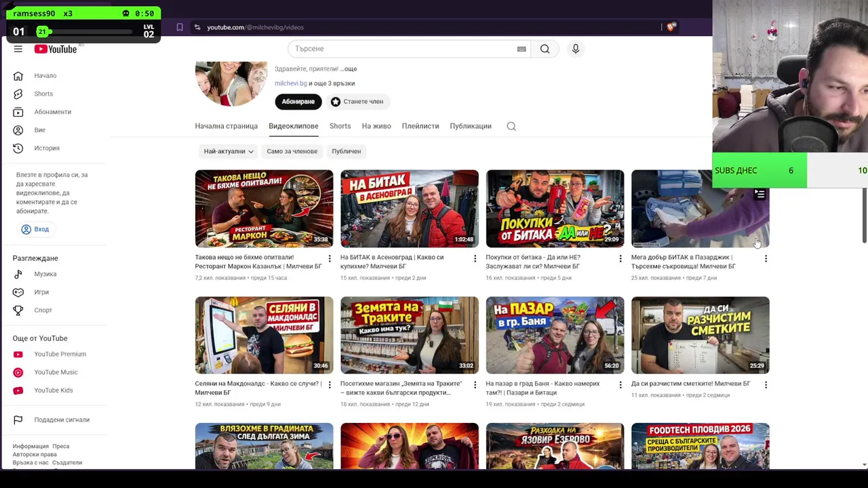Play Foodtech Пловдив 2026 thumbnail
Viewport: 868px width, 488px height.
[x=700, y=446]
